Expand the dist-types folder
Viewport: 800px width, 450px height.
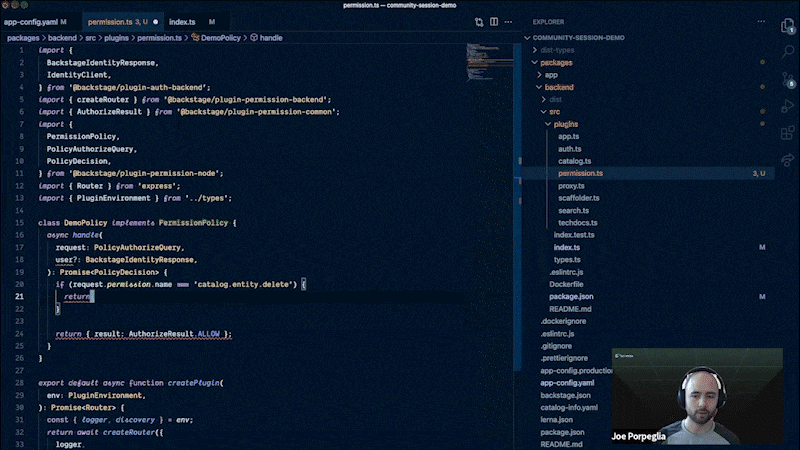click(557, 50)
